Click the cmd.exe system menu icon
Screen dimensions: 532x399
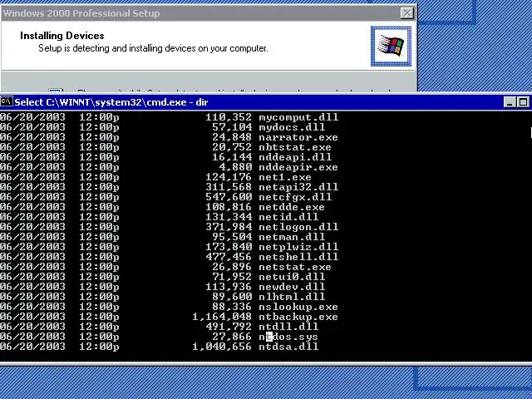click(x=7, y=101)
